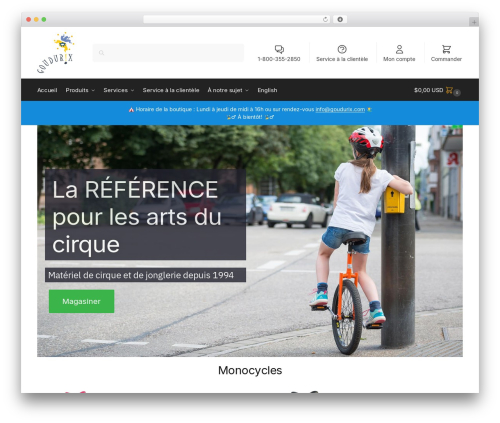Click the Commander cart icon
The height and width of the screenshot is (423, 500).
446,49
